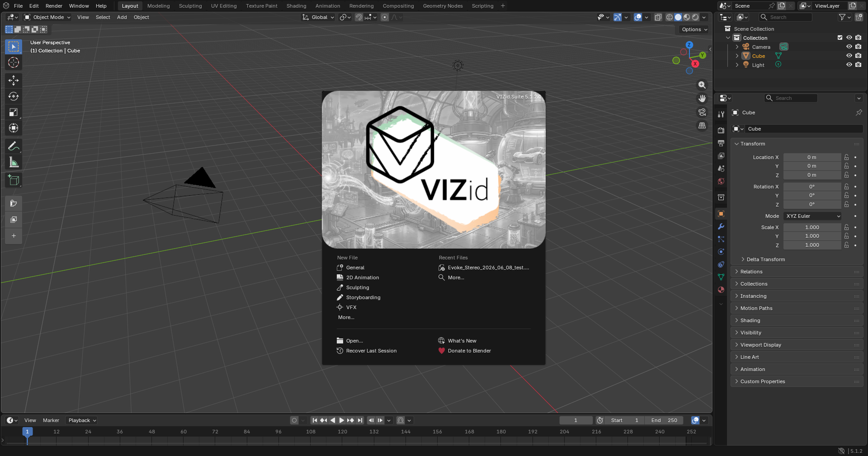The image size is (868, 456).
Task: Open rotation Mode XYZ Euler dropdown
Action: 812,216
